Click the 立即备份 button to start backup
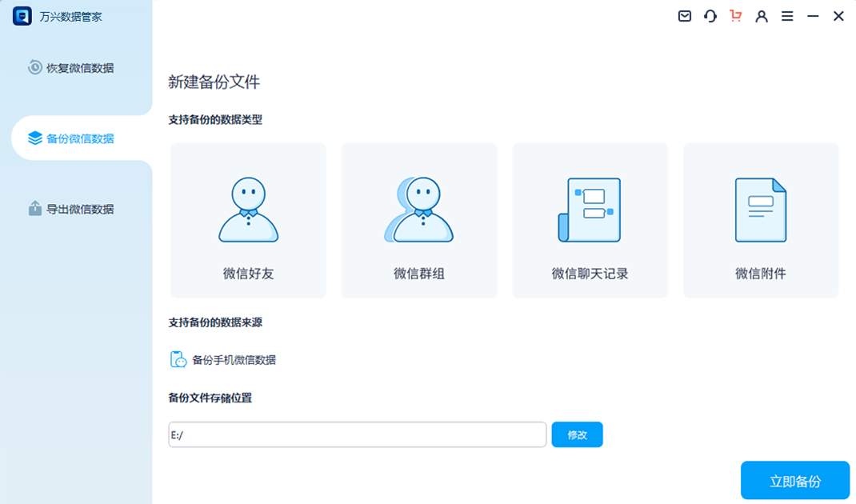The width and height of the screenshot is (856, 504). tap(795, 480)
